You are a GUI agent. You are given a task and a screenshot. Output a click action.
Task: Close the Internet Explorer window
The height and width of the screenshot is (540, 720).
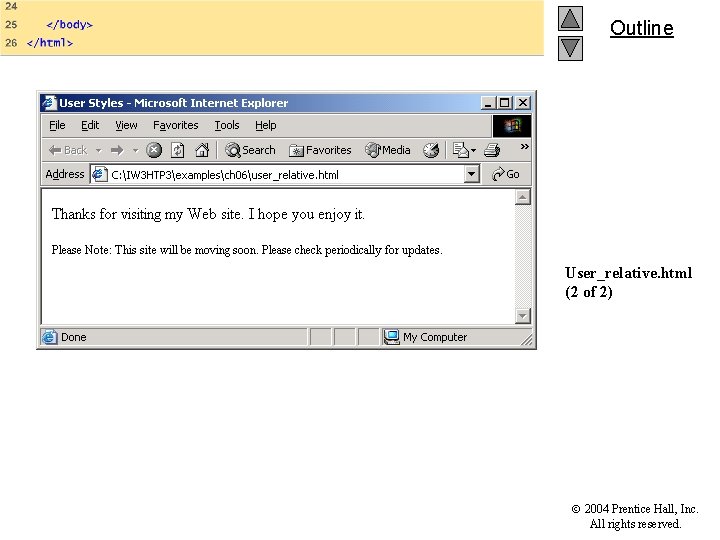pos(523,103)
